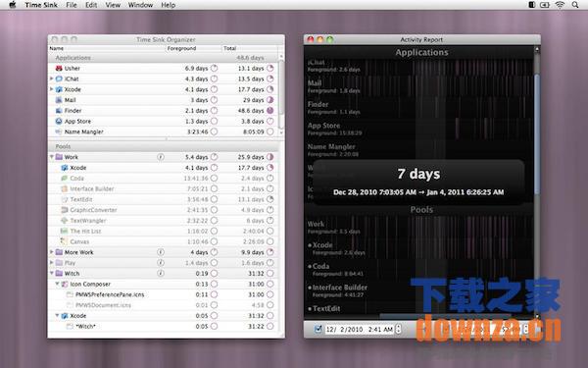Click the Interface Builder icon in Work pool

[x=65, y=188]
